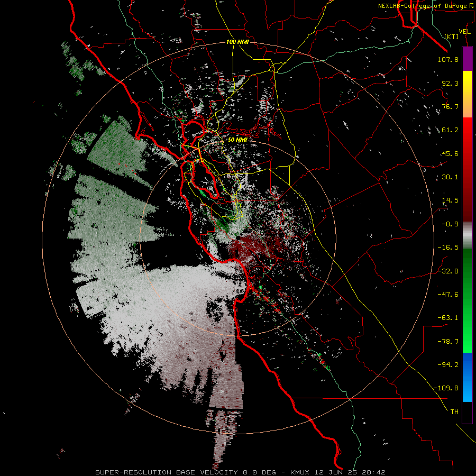476x476 pixels.
Task: Click the VEL legend title
Action: [465, 31]
